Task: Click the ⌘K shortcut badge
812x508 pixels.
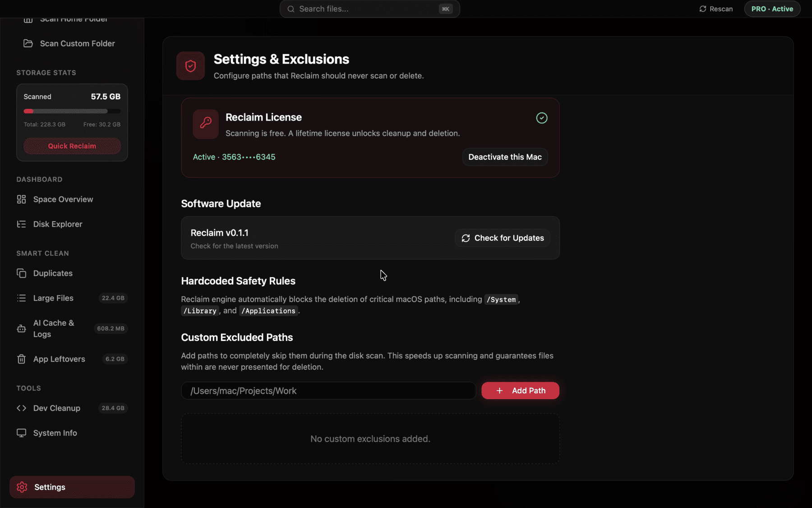Action: (446, 9)
